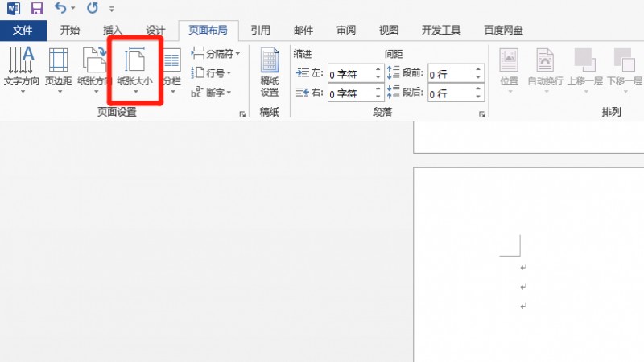Open the 页面设置 dialog launcher
The image size is (644, 362).
(x=243, y=114)
